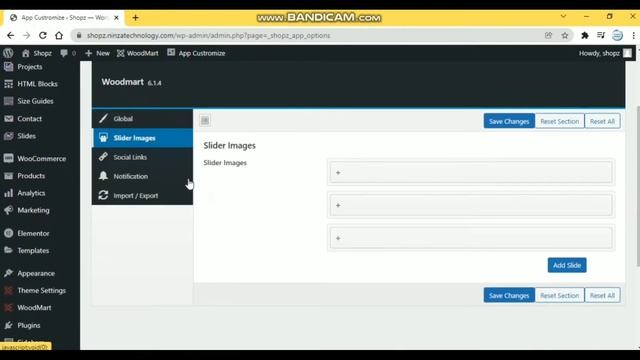Click the top Reset Section button

pyautogui.click(x=560, y=121)
